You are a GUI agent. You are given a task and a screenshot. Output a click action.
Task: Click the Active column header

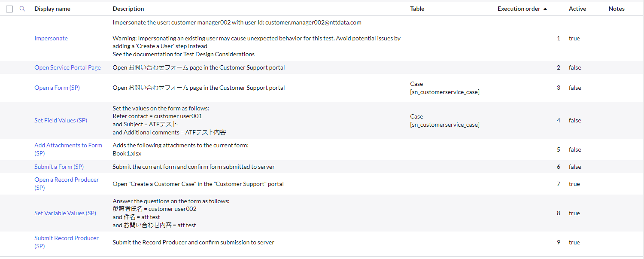point(577,9)
